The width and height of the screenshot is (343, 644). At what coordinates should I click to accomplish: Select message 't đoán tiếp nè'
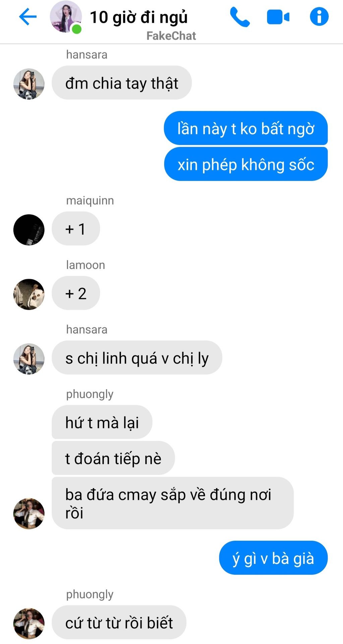pos(113,458)
